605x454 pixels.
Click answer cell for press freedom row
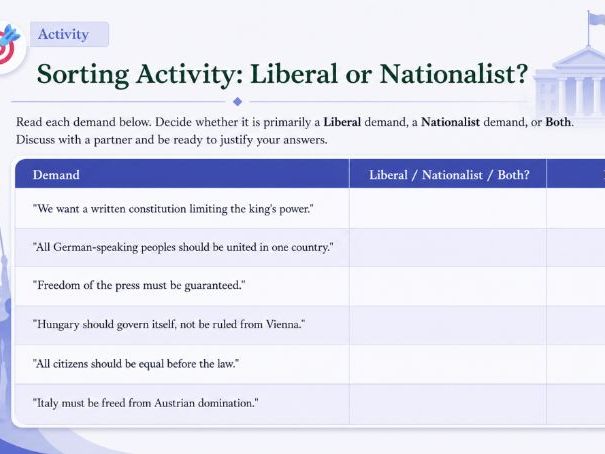click(448, 286)
